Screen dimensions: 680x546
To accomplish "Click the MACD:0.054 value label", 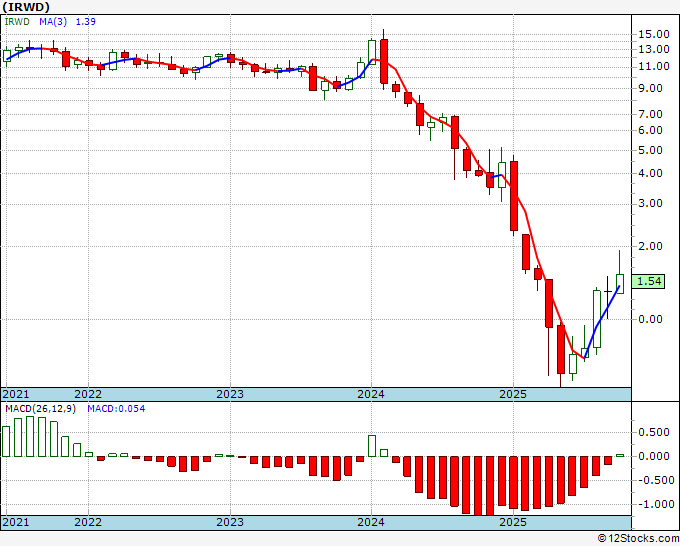I will tap(116, 409).
